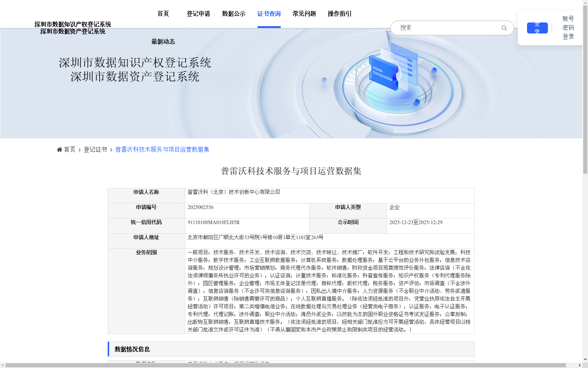Click the vertical scrollbar thumb
The width and height of the screenshot is (588, 368).
585,90
